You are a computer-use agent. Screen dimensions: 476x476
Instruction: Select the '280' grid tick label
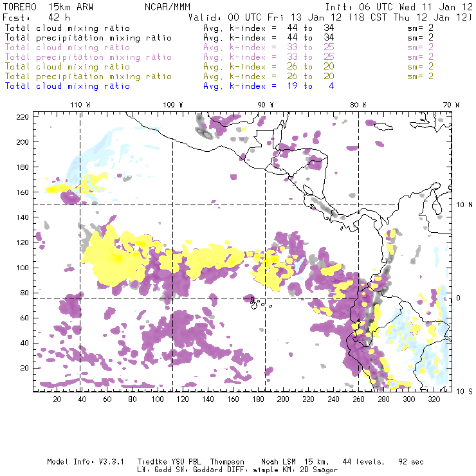tap(384, 399)
